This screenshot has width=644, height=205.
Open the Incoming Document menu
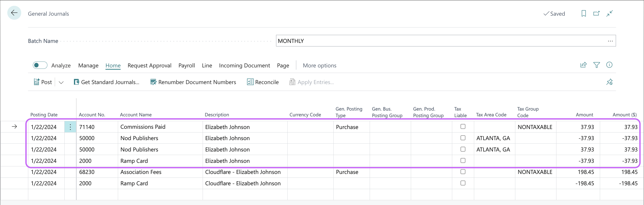point(244,65)
